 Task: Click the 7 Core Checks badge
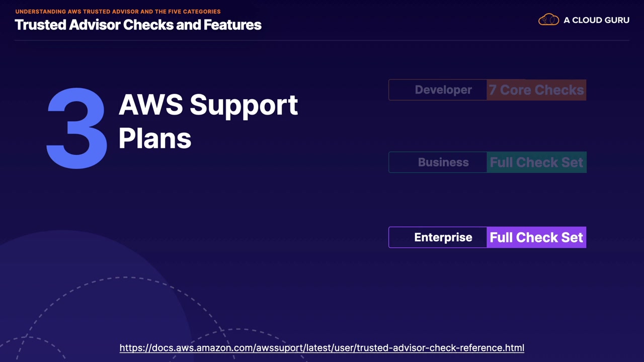[x=536, y=90]
